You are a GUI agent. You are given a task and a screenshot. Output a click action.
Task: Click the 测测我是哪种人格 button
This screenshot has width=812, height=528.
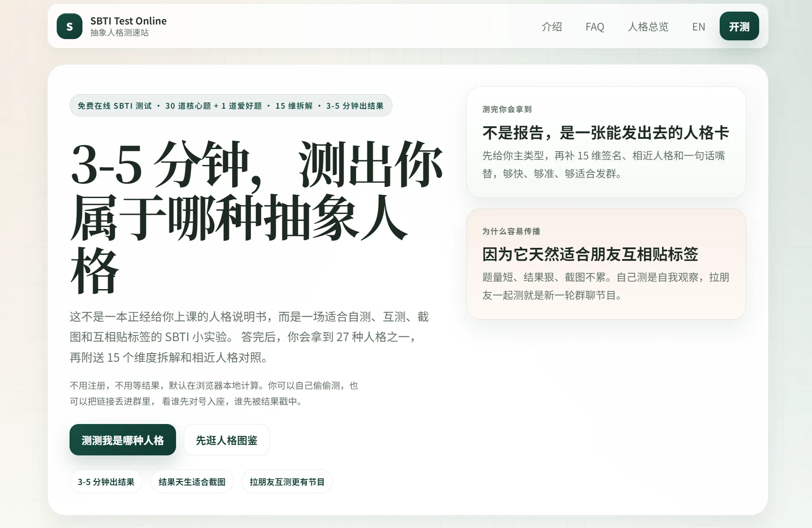point(122,439)
